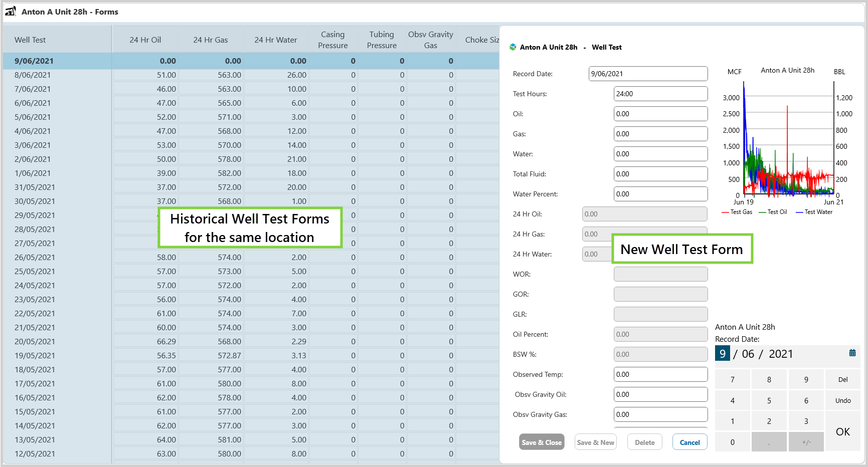This screenshot has height=467, width=868.
Task: Confirm entry with the OK key
Action: coord(842,431)
